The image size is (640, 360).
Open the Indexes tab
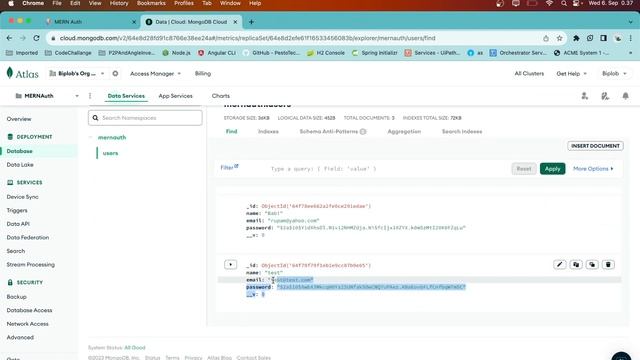pos(268,131)
